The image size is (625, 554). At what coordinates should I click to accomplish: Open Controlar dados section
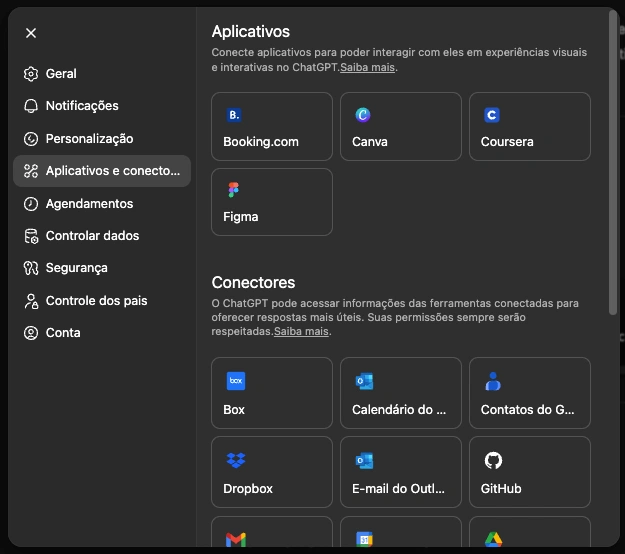tap(92, 236)
